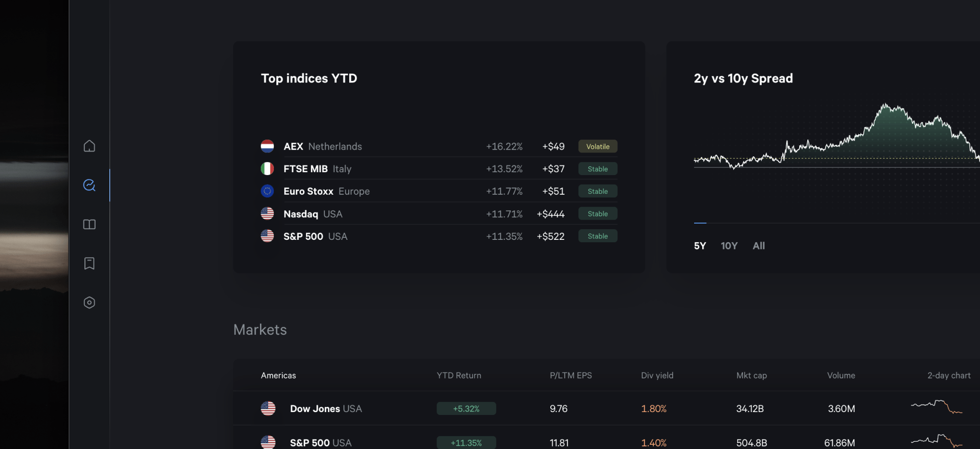The width and height of the screenshot is (980, 449).
Task: Open S&P 500 in Top indices list
Action: [315, 236]
